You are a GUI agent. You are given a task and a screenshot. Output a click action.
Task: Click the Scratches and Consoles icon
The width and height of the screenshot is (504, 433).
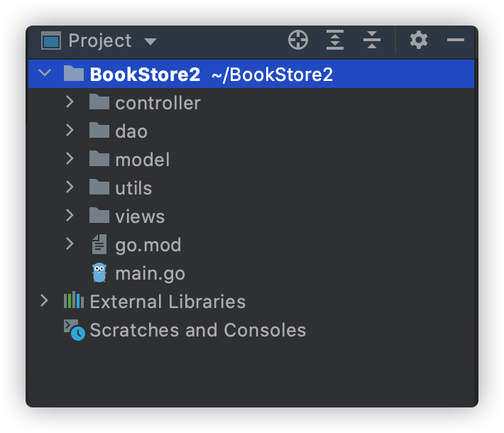coord(75,330)
